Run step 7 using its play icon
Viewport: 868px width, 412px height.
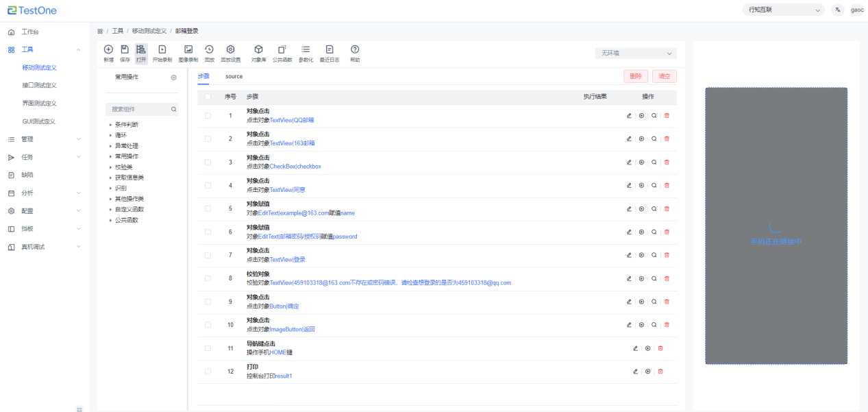coord(641,255)
